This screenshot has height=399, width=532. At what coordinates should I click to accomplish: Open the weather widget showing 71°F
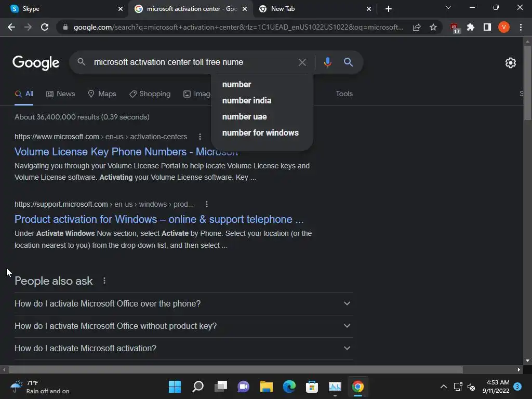(40, 387)
